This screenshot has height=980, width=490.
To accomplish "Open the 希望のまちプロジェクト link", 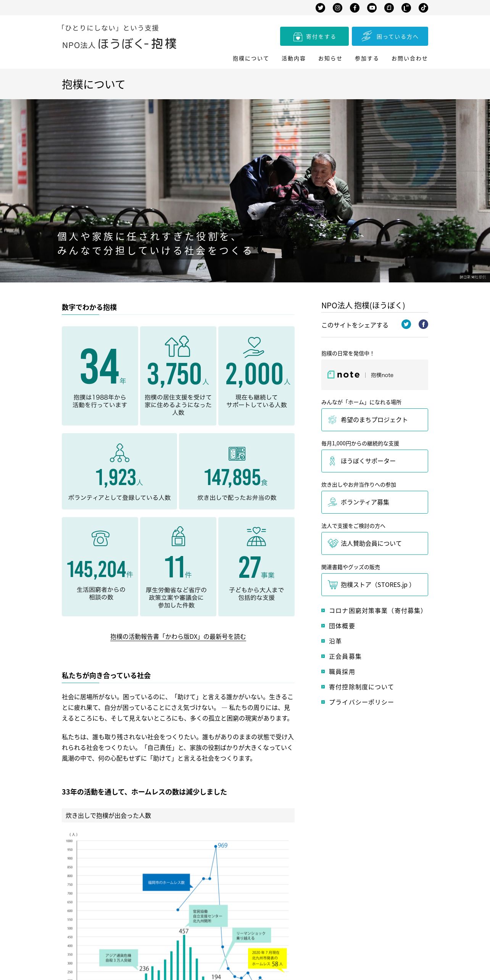I will coord(375,420).
